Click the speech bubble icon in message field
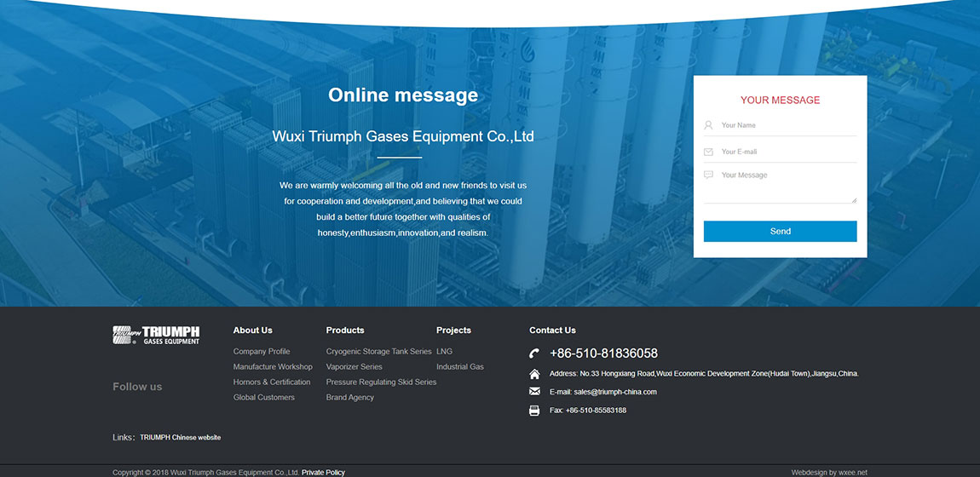Viewport: 980px width, 477px height. click(x=708, y=175)
